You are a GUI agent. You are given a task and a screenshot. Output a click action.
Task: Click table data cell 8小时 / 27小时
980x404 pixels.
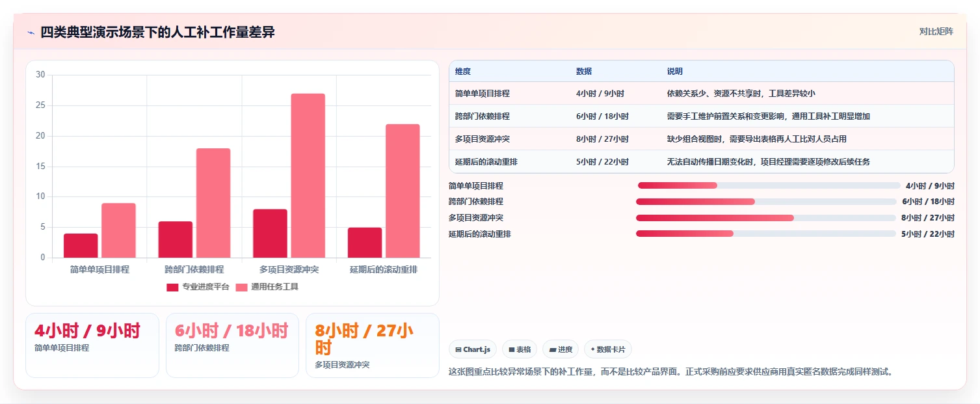click(x=602, y=139)
